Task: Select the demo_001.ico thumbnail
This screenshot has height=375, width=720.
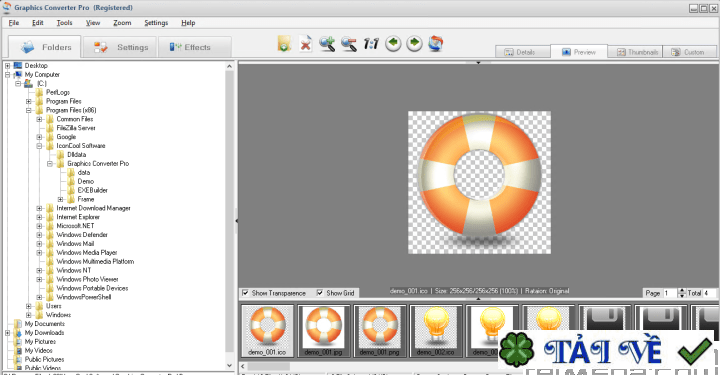Action: (267, 330)
